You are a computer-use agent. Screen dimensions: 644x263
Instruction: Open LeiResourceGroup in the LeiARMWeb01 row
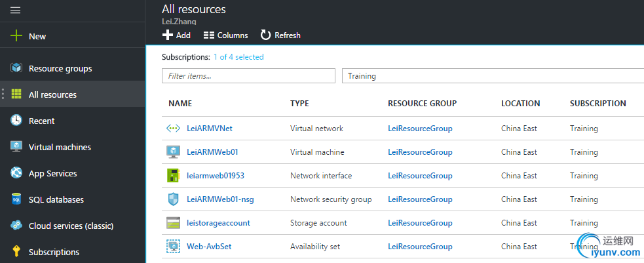[x=420, y=152]
